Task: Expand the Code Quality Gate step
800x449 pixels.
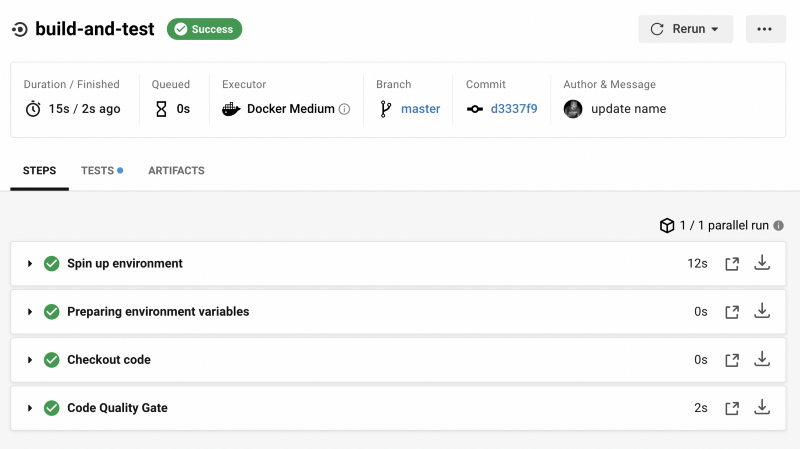Action: [x=30, y=408]
